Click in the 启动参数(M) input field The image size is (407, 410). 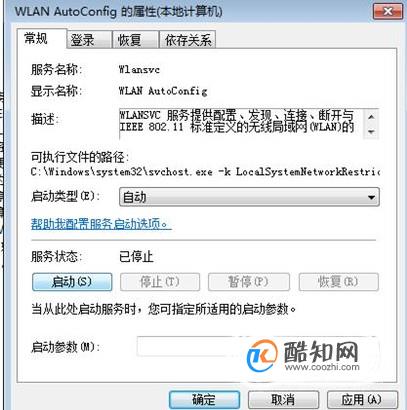tap(258, 347)
